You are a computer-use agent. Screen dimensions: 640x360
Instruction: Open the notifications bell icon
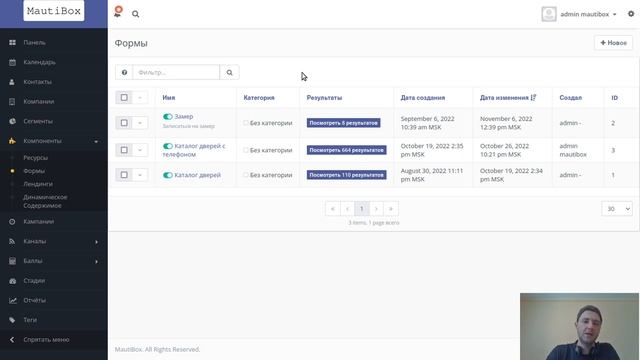pos(118,12)
